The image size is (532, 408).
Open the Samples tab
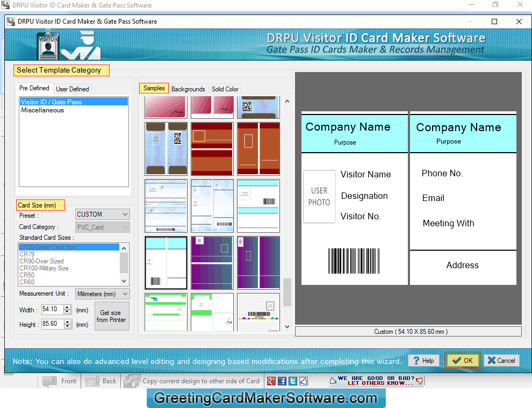pyautogui.click(x=154, y=88)
